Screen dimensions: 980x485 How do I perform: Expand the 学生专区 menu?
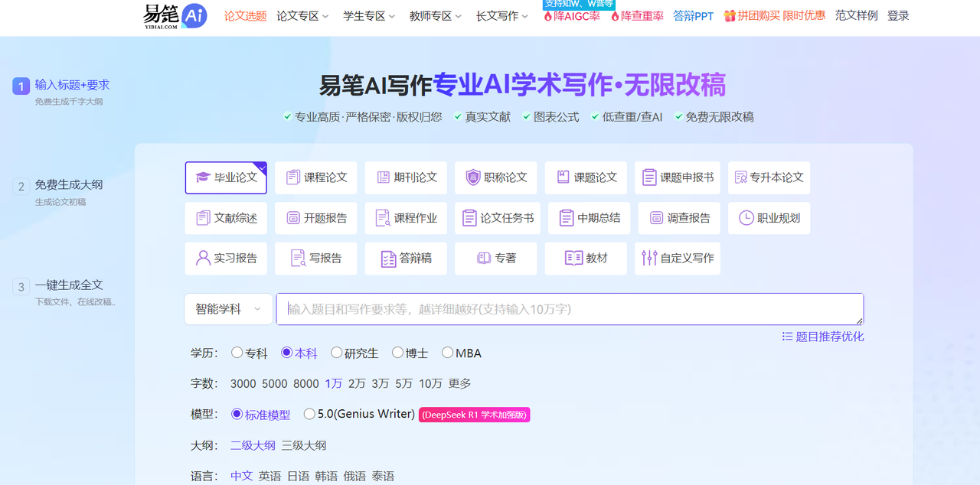369,15
